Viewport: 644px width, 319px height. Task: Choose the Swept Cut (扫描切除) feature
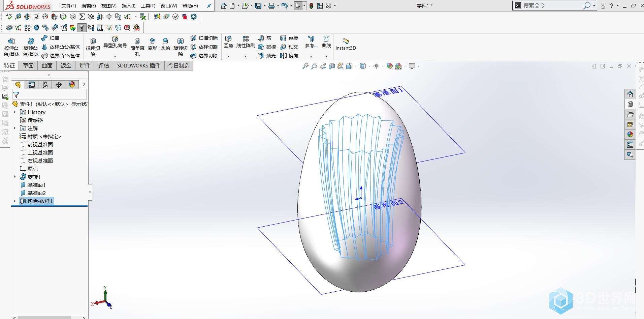tap(204, 38)
